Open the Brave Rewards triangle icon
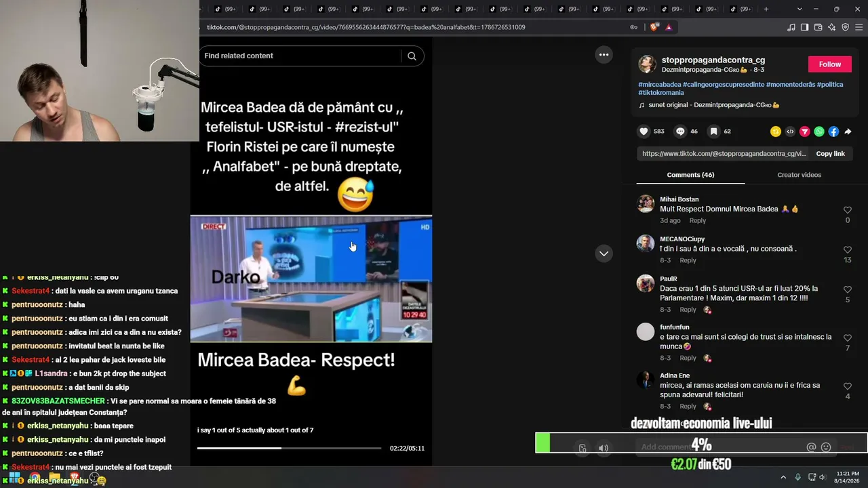868x488 pixels. tap(669, 27)
